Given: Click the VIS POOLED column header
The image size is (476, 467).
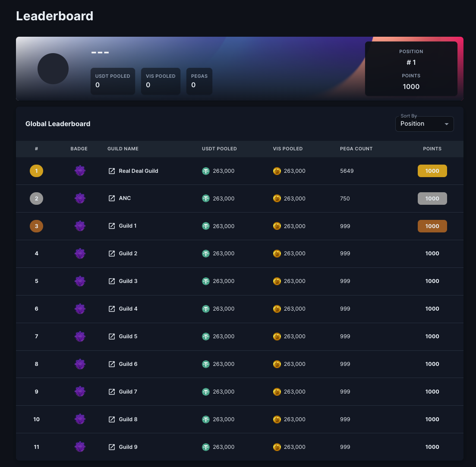Looking at the screenshot, I should click(x=288, y=149).
